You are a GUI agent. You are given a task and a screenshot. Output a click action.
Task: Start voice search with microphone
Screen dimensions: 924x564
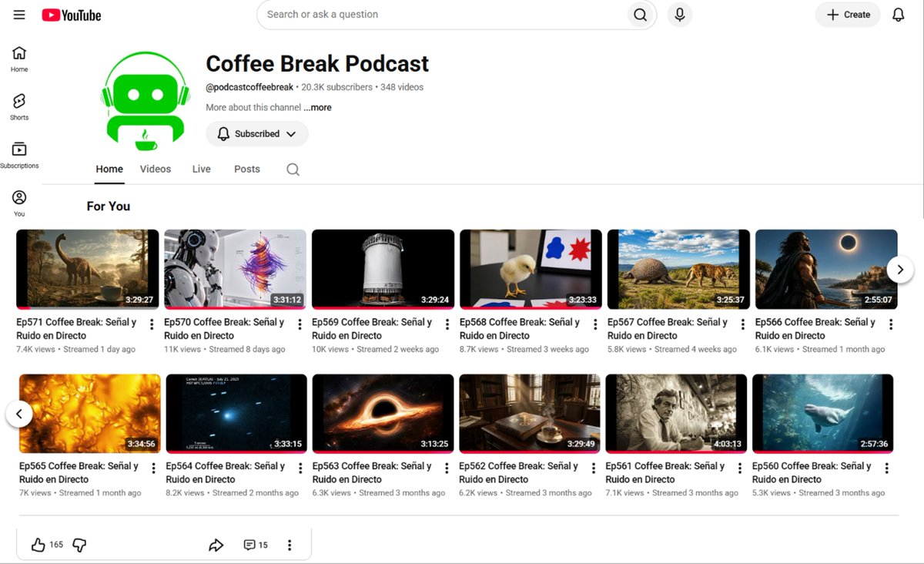click(679, 15)
